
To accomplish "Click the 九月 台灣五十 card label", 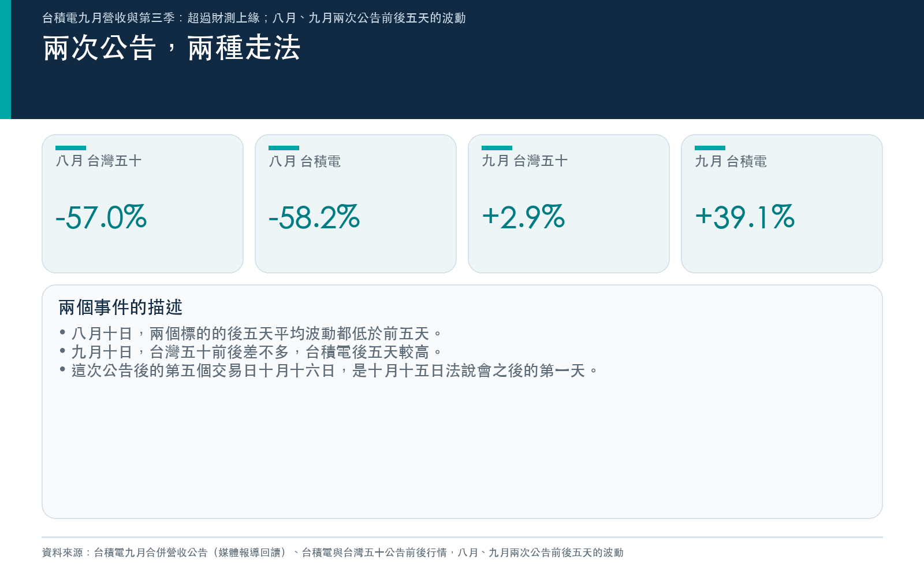I will pyautogui.click(x=525, y=161).
